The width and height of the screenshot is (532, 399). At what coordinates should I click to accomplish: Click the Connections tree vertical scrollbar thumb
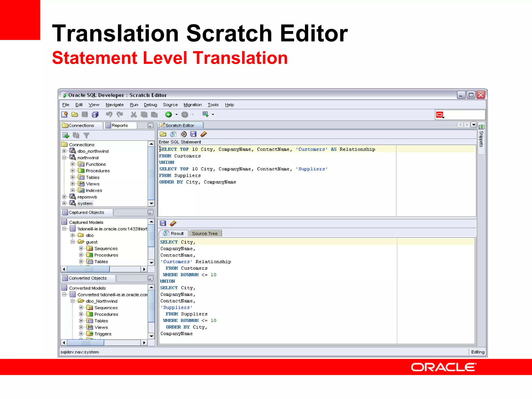(x=151, y=174)
